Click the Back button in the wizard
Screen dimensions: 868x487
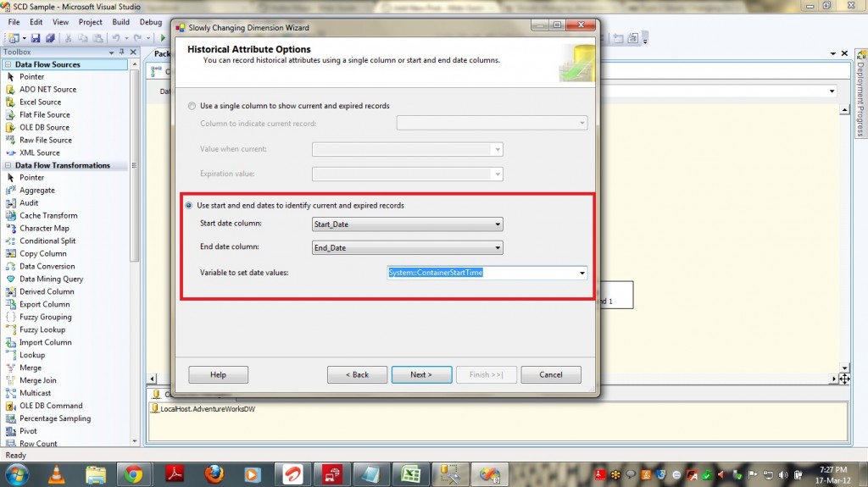[x=357, y=374]
